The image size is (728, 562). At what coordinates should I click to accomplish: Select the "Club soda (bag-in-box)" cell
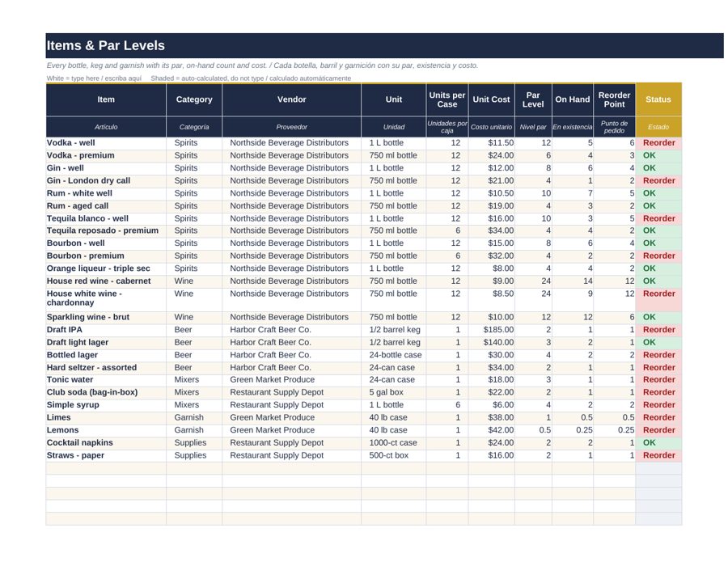[x=106, y=392]
